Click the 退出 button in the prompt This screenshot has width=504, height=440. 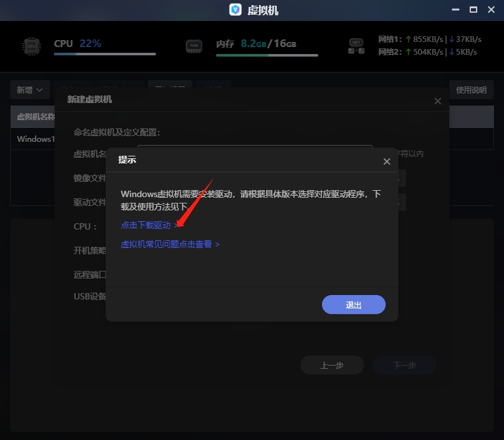pos(354,305)
